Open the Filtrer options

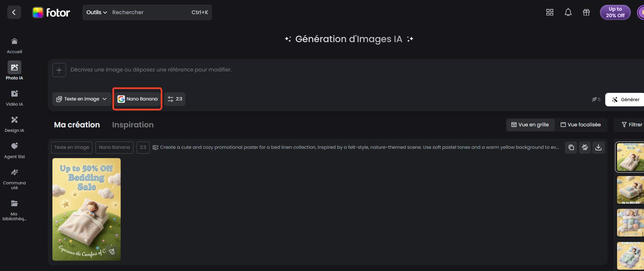(632, 125)
